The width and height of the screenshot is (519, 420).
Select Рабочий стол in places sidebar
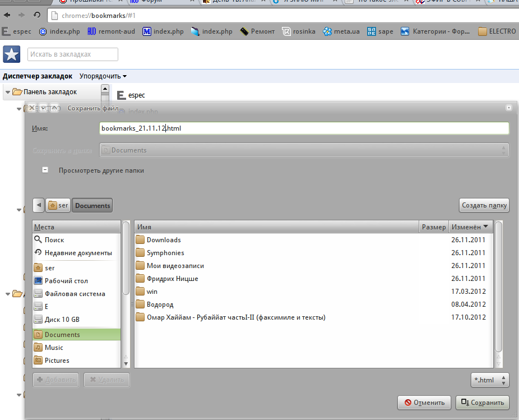coord(66,281)
